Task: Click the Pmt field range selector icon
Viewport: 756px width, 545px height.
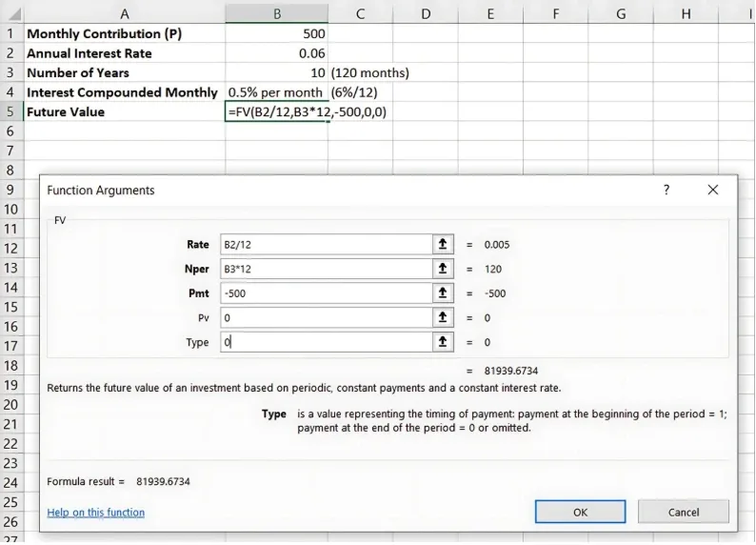Action: point(443,293)
